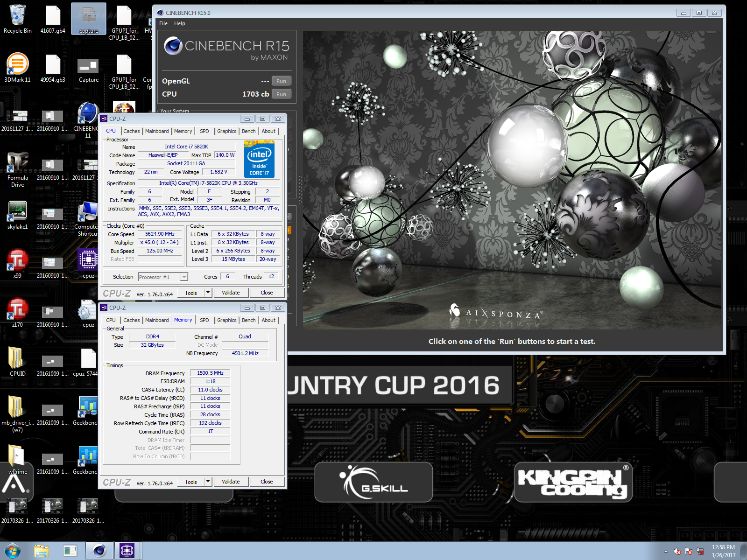
Task: Click Close button in top CPU-Z
Action: [267, 293]
